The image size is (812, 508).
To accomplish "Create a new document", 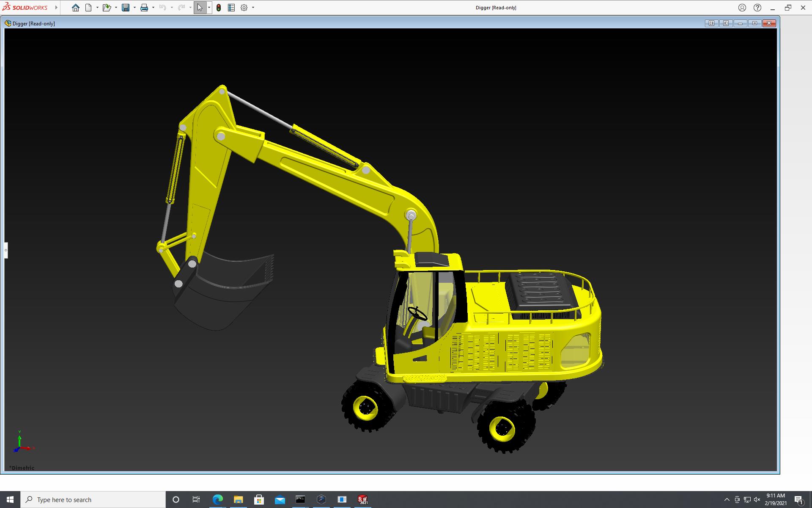I will click(x=88, y=8).
